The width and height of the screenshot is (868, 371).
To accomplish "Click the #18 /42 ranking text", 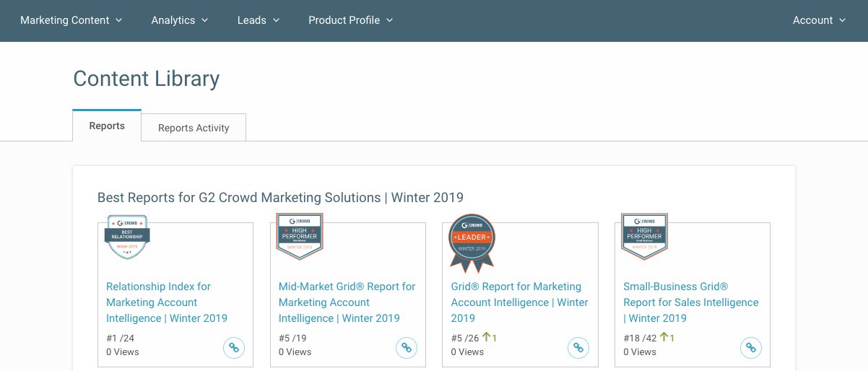I will coord(640,338).
